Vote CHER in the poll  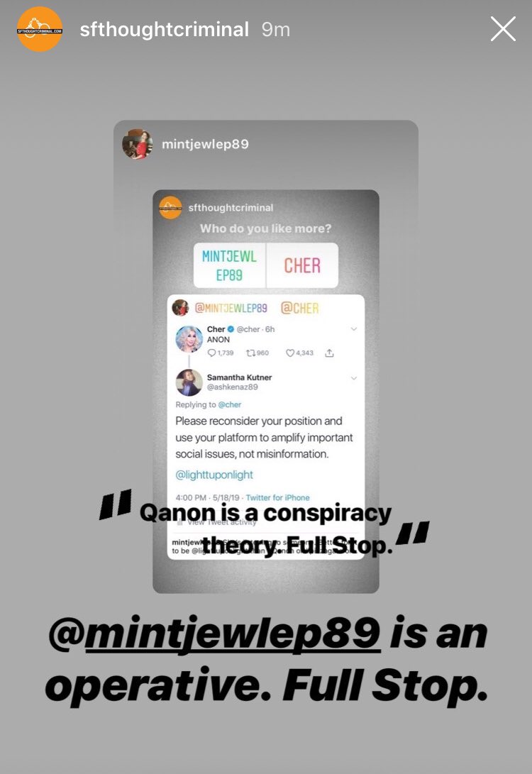302,265
